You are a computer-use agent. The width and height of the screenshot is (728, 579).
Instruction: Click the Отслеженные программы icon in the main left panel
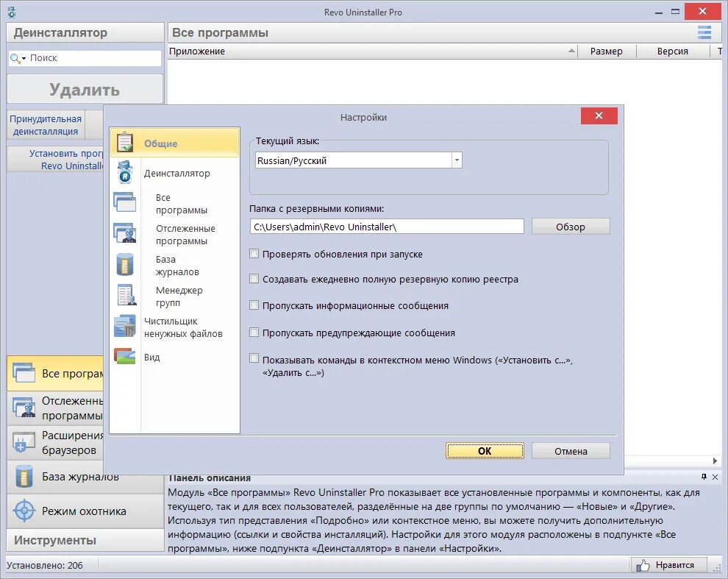[24, 408]
